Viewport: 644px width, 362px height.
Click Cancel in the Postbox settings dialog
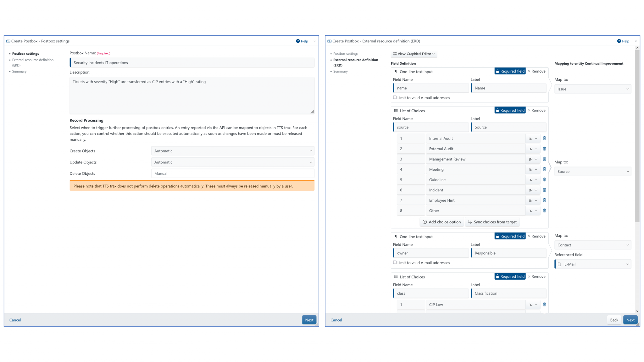15,320
